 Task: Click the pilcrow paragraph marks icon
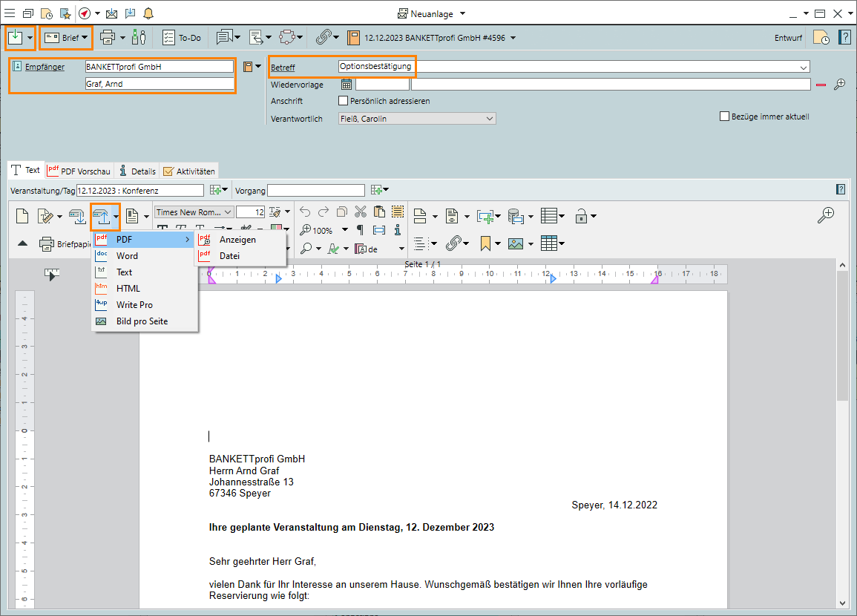coord(361,230)
